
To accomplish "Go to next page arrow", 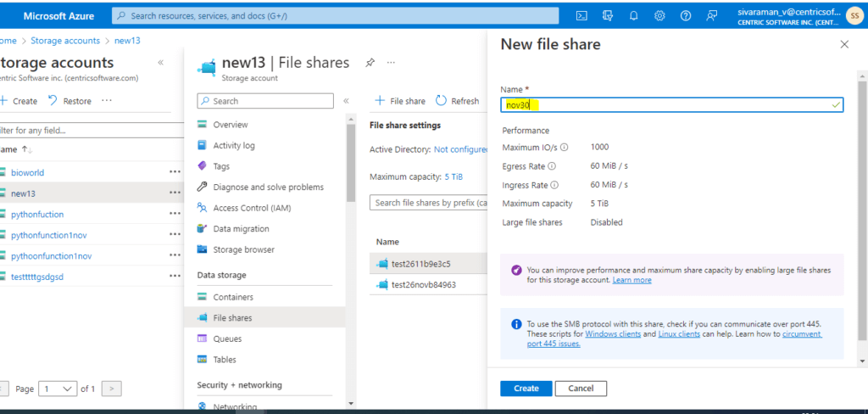I will [112, 389].
